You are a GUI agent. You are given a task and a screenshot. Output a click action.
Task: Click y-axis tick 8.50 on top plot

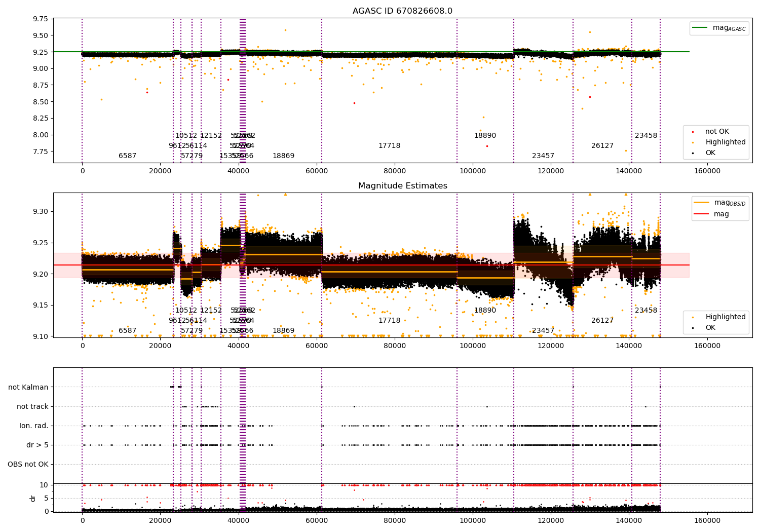coord(41,102)
